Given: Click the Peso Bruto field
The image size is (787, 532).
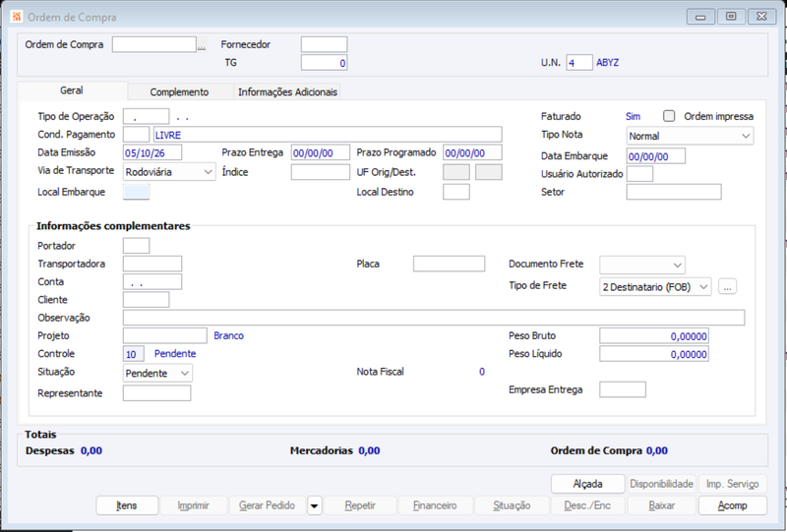Looking at the screenshot, I should 654,335.
